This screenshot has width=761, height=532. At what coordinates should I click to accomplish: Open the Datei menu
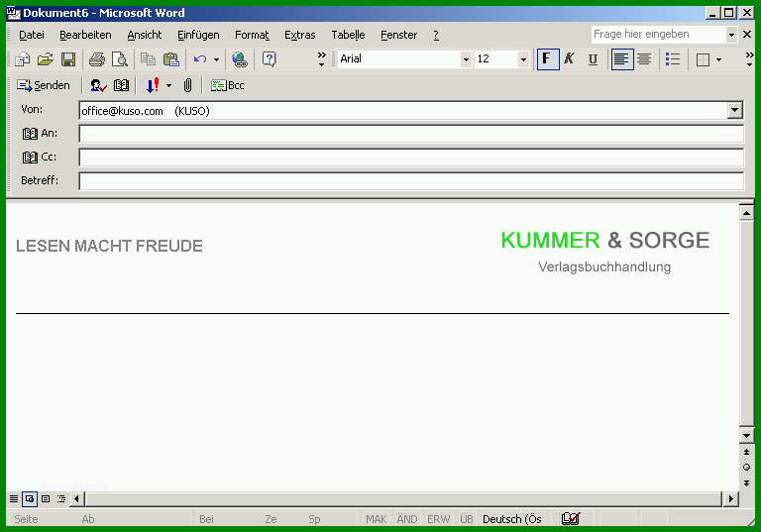tap(32, 35)
